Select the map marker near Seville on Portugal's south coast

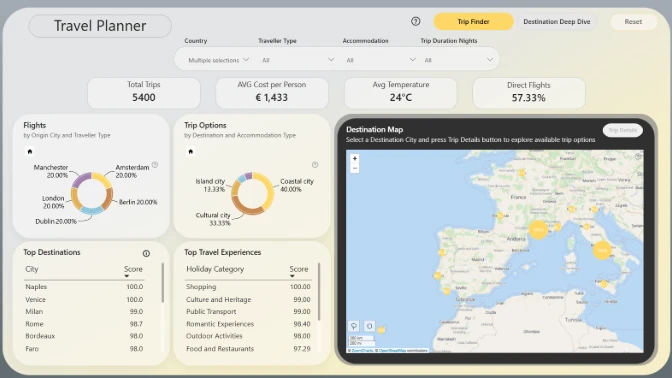click(447, 291)
